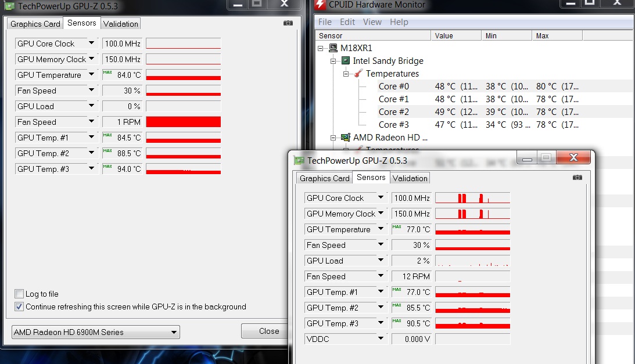This screenshot has width=635, height=364.
Task: Click the camera screenshot icon in left GPU-Z window
Action: pyautogui.click(x=288, y=23)
